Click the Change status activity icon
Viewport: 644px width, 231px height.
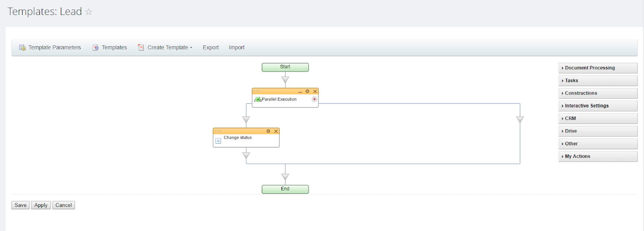tap(218, 141)
